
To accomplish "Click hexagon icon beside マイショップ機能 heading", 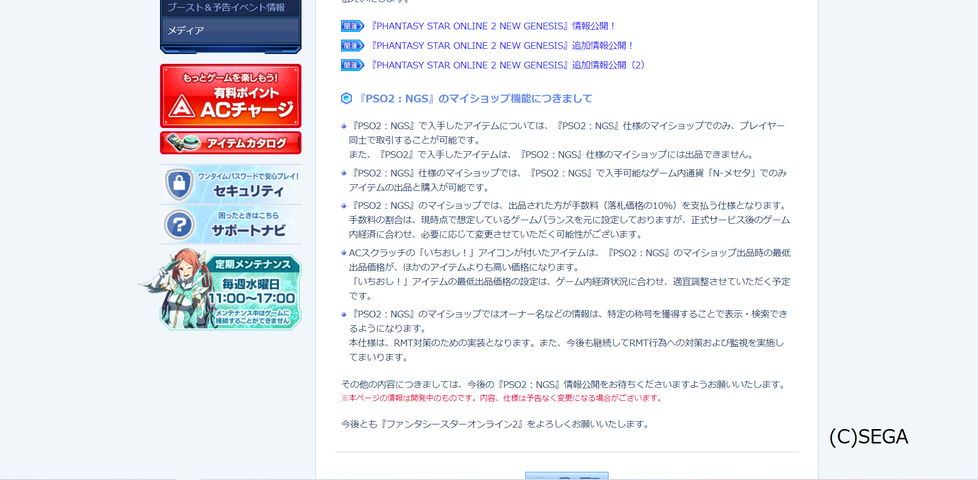I will tap(346, 98).
